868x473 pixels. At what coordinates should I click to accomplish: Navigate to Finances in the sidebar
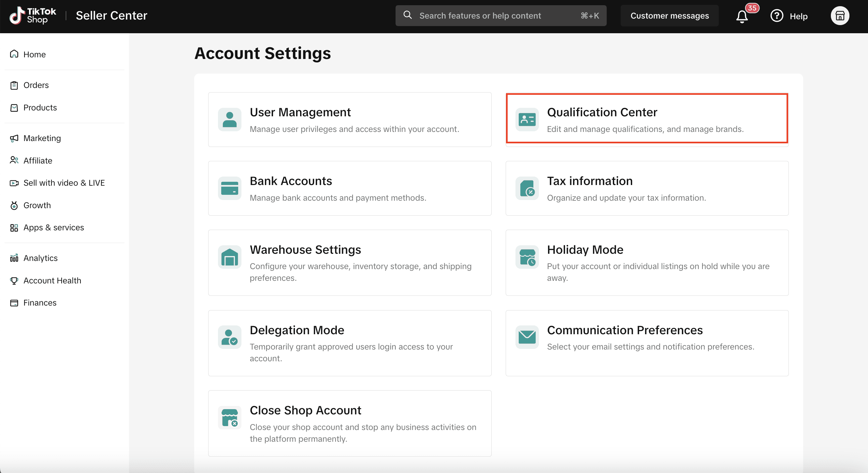pyautogui.click(x=40, y=303)
